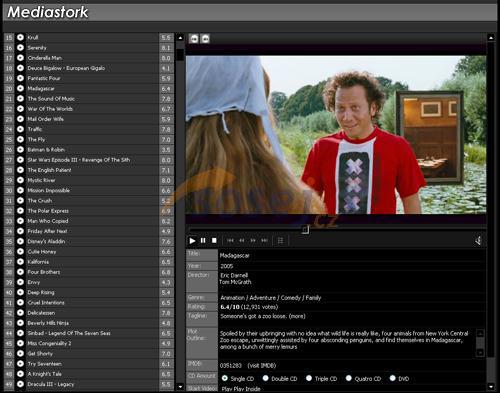Image resolution: width=500 pixels, height=393 pixels.
Task: Click the disc icon beside The Fly
Action: pyautogui.click(x=20, y=139)
